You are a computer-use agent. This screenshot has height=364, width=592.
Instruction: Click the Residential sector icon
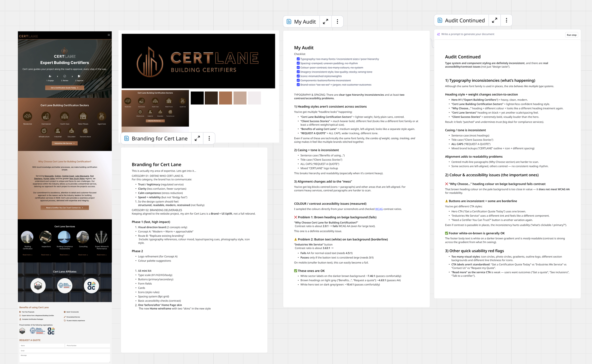27,116
